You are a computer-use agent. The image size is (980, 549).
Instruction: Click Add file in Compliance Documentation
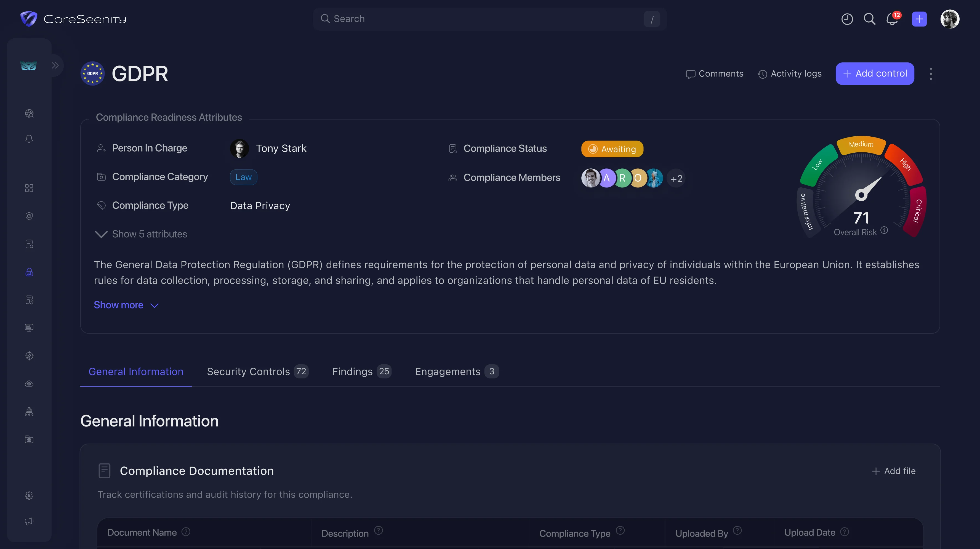893,471
